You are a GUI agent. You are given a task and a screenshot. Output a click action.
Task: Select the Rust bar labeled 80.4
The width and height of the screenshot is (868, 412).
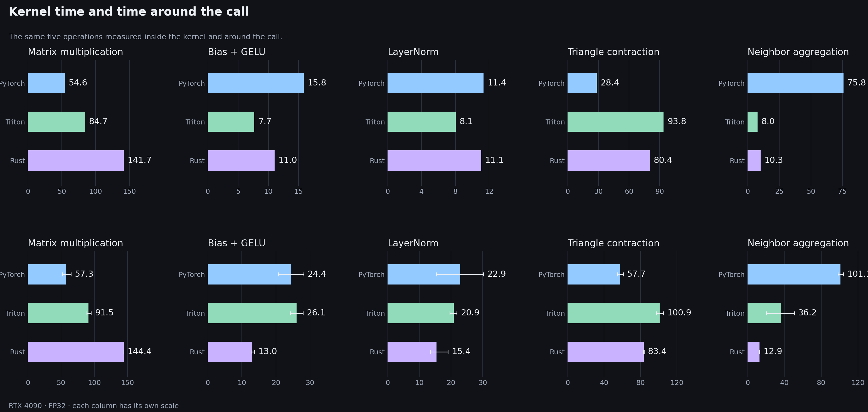point(608,160)
